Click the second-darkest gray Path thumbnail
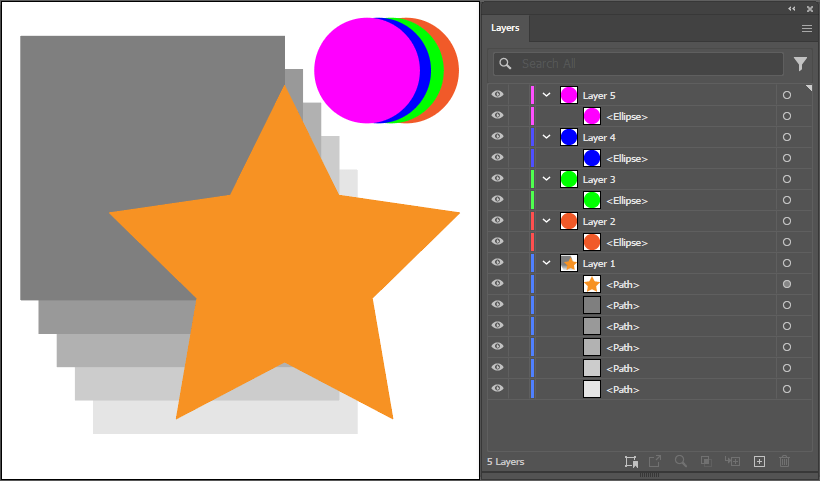Image resolution: width=820 pixels, height=481 pixels. point(592,326)
